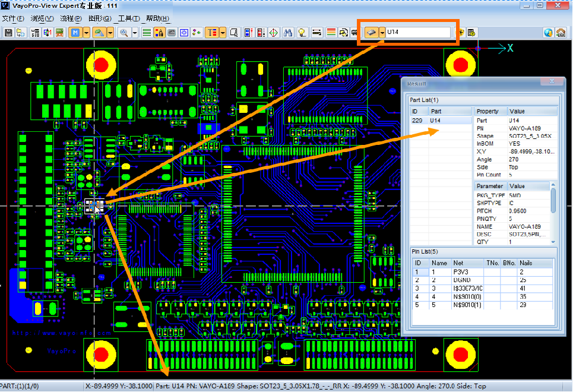Click the PART:(1)(1/0) status bar entry
The height and width of the screenshot is (392, 573).
[20, 386]
